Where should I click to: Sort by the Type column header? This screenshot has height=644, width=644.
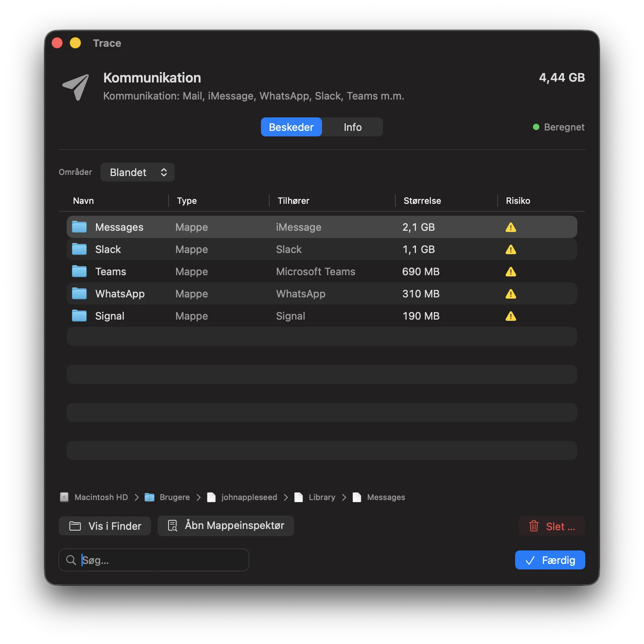coord(187,201)
